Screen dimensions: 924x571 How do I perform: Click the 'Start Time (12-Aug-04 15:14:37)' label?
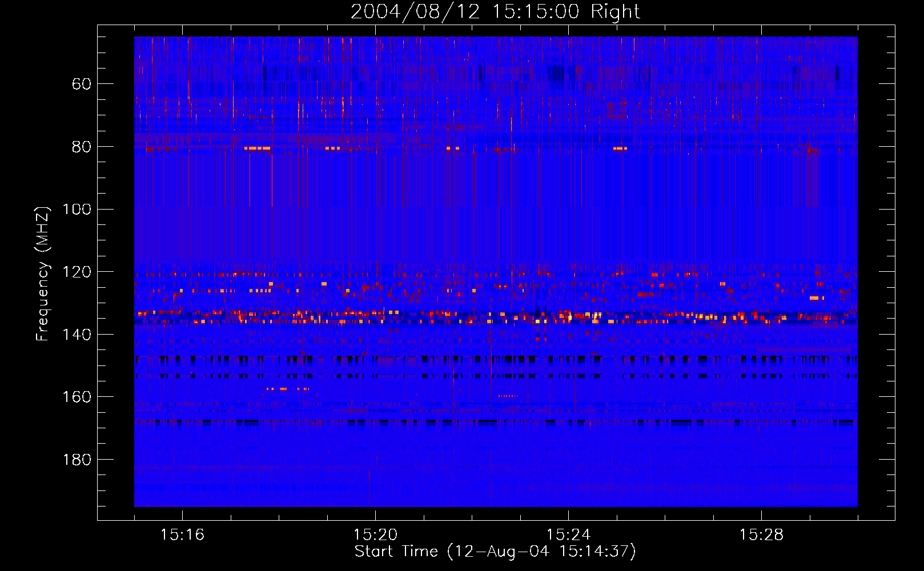(x=495, y=552)
